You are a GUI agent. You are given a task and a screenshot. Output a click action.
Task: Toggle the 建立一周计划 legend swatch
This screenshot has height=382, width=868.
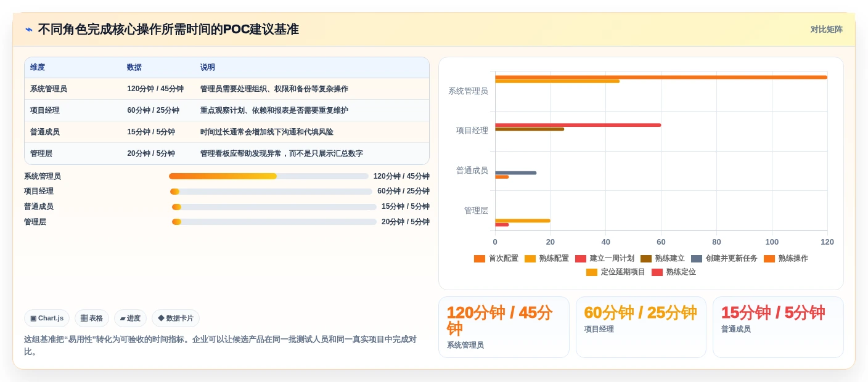point(581,259)
